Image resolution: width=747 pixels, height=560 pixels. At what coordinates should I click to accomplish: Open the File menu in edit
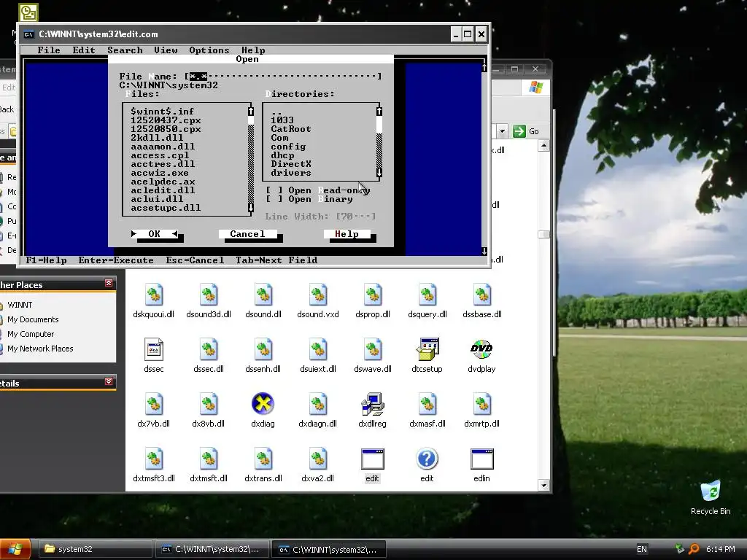pos(49,50)
